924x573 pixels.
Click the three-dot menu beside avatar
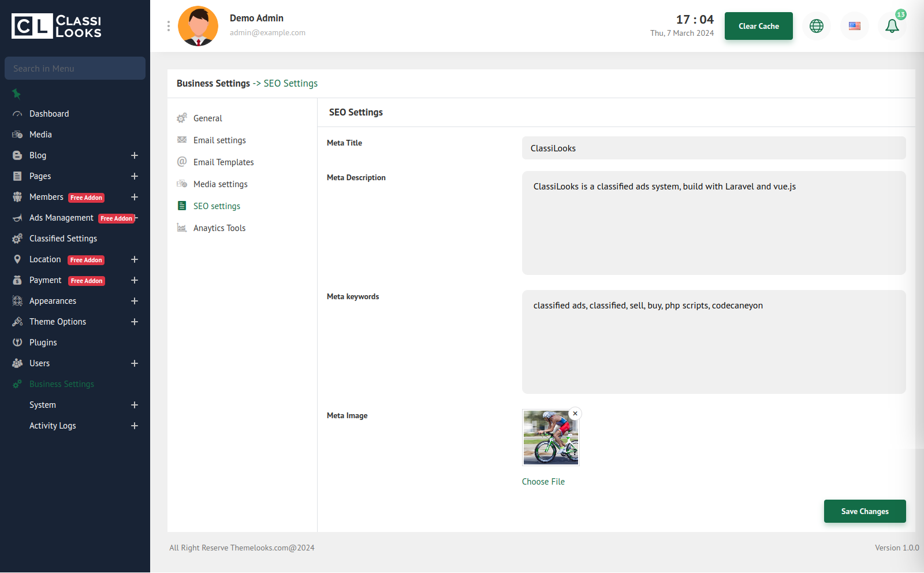coord(168,26)
